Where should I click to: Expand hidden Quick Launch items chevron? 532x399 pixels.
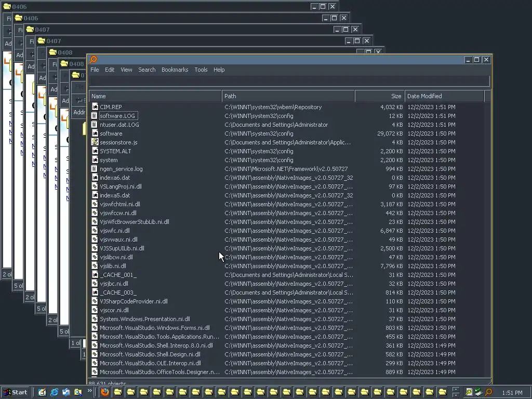click(89, 391)
